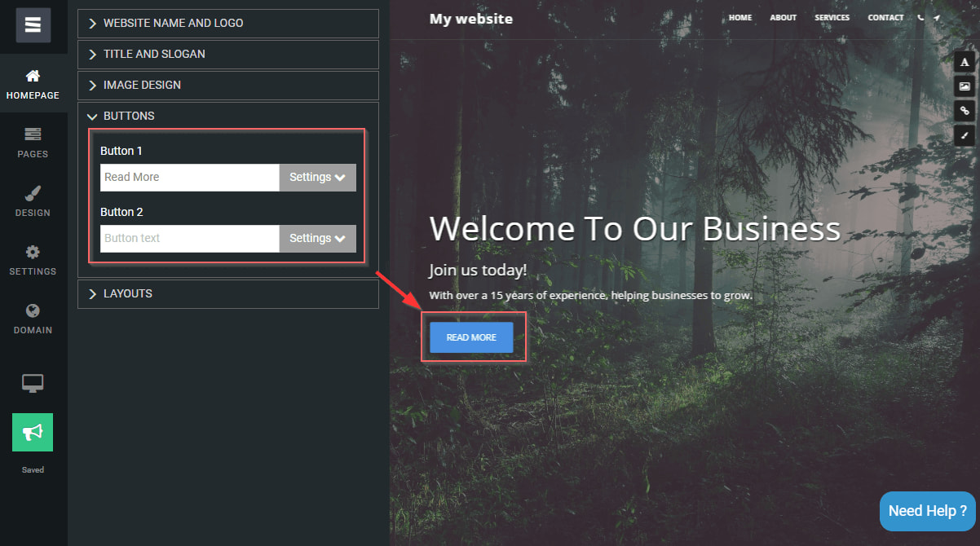Click the text edit 'A' tool icon
Viewport: 980px width, 546px height.
965,62
